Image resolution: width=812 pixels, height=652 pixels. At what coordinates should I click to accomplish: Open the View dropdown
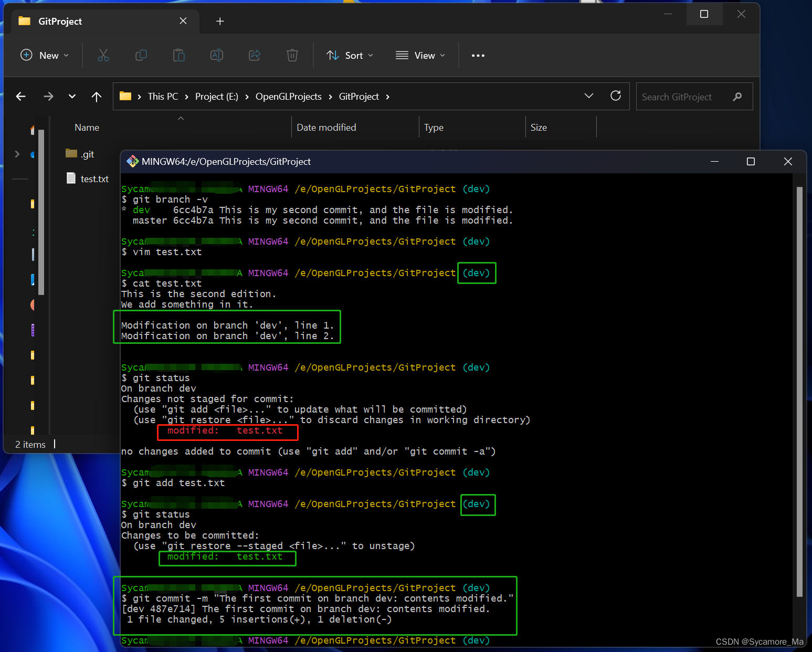420,55
